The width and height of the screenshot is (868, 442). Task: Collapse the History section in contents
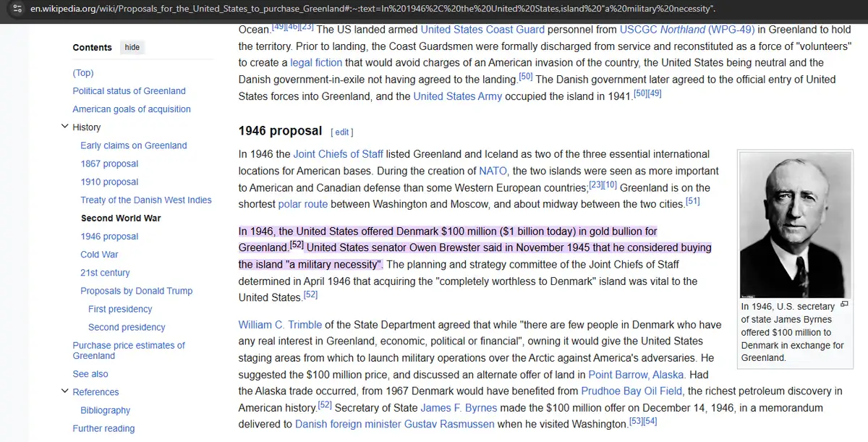point(64,127)
